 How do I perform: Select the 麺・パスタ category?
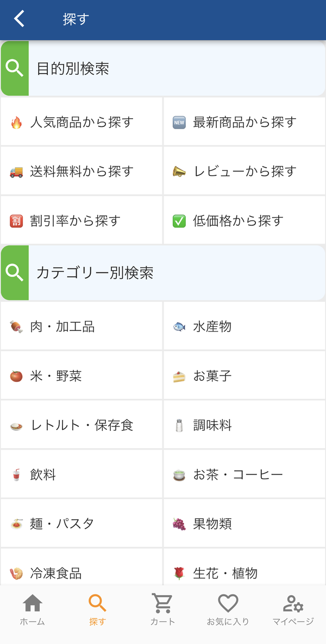tap(81, 524)
